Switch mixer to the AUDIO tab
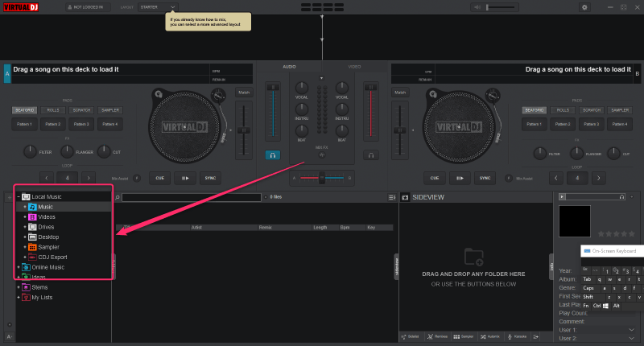Image resolution: width=644 pixels, height=346 pixels. [289, 67]
